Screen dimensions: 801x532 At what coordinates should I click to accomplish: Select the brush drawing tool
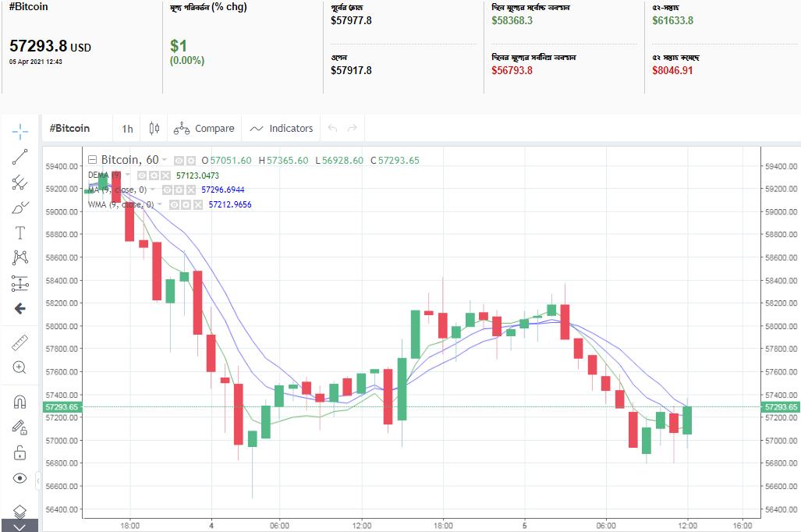(x=20, y=207)
